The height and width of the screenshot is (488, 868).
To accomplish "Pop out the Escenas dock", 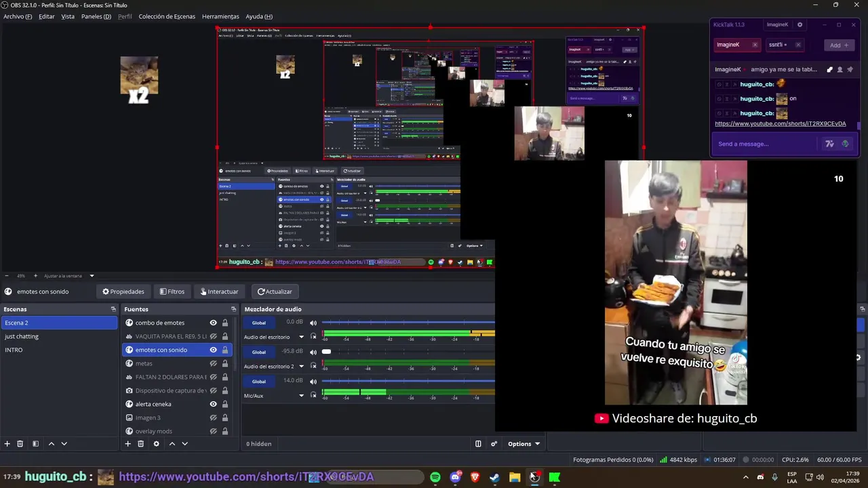I will pos(113,309).
